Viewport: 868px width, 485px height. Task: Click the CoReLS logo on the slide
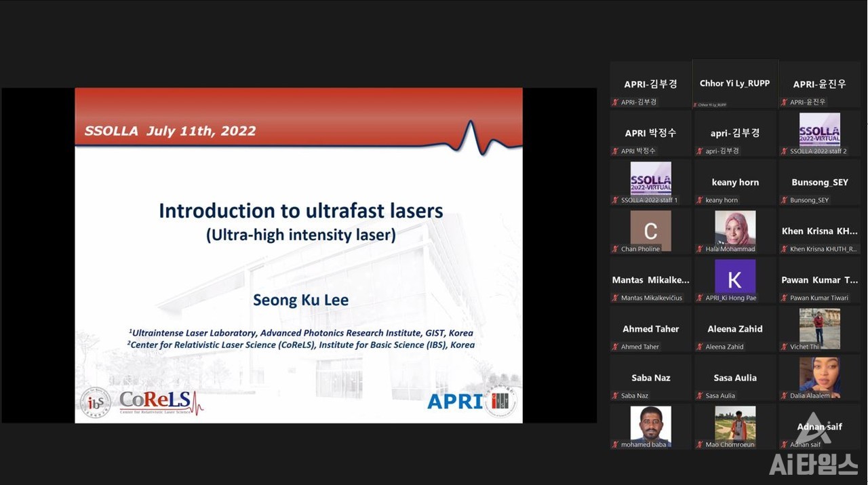(161, 402)
